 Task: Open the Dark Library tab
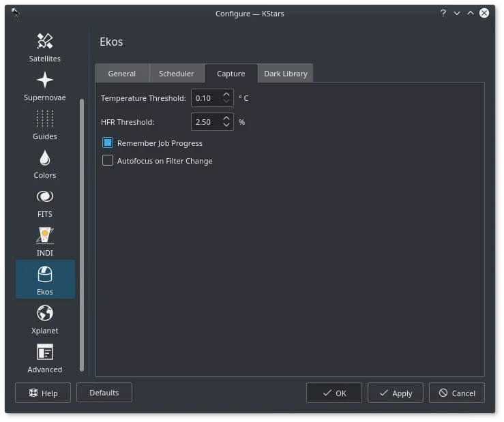pos(286,74)
